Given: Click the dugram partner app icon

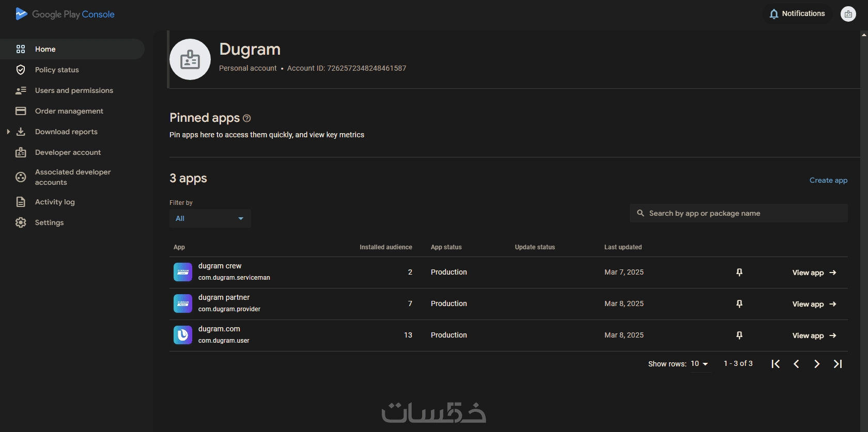Looking at the screenshot, I should click(x=183, y=303).
